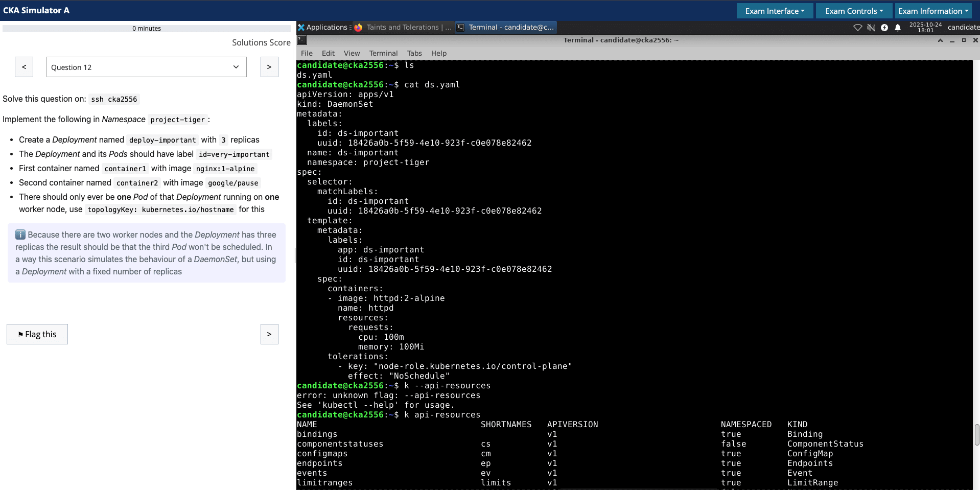The image size is (980, 490).
Task: Open the terminal Edit menu
Action: pos(328,53)
